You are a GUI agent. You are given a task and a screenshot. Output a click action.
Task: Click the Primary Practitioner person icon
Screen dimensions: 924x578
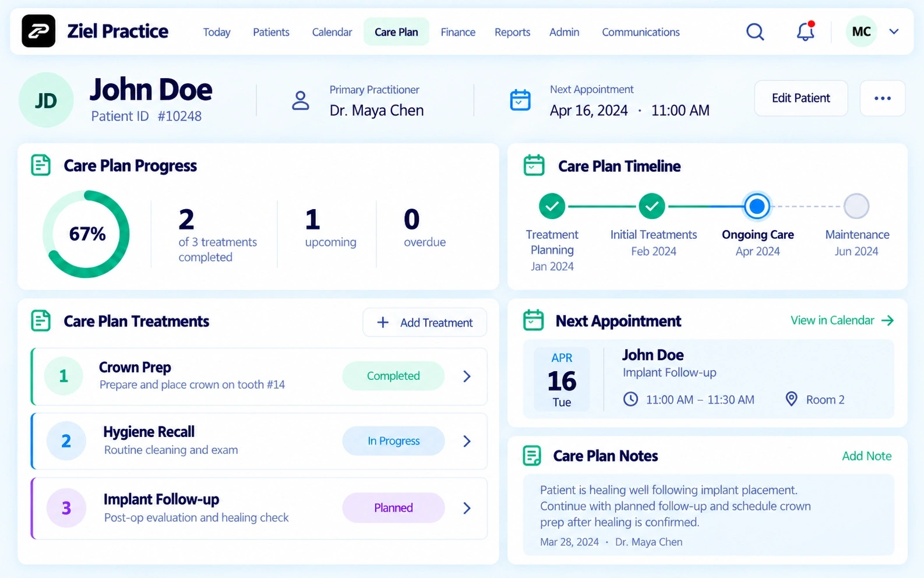click(x=301, y=100)
